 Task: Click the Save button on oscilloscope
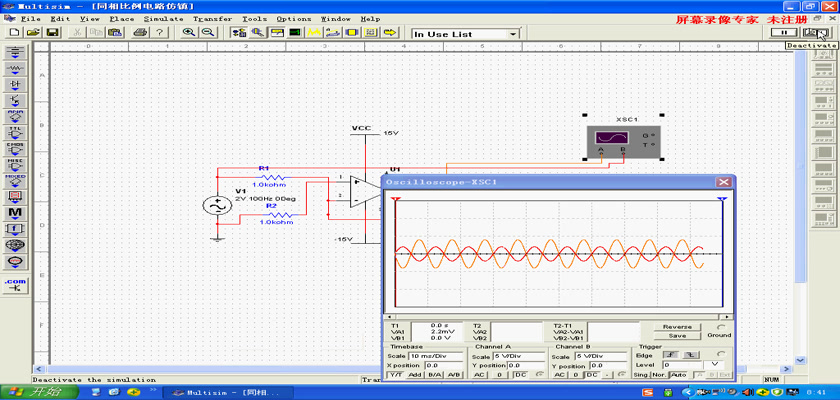click(677, 336)
